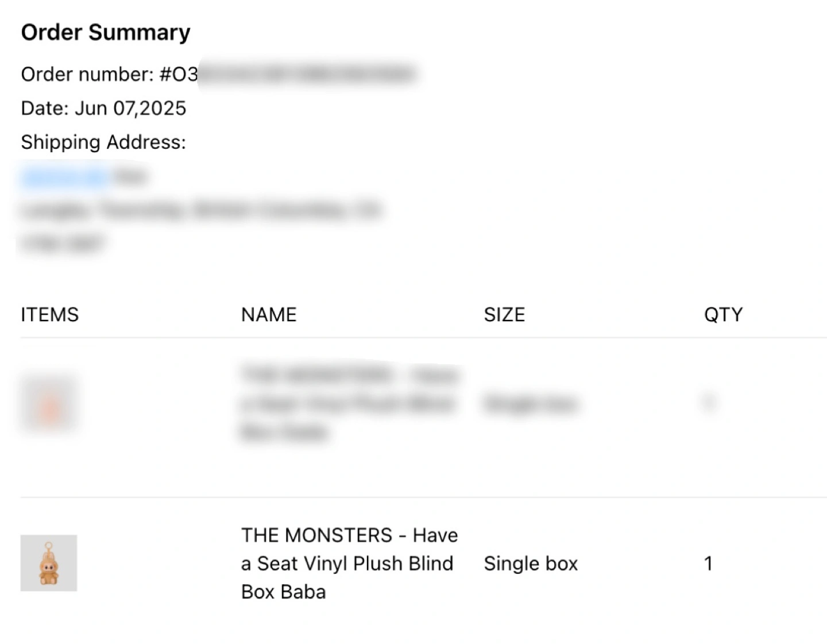This screenshot has height=644, width=827.
Task: Click Single box size for Baba item
Action: click(x=531, y=564)
